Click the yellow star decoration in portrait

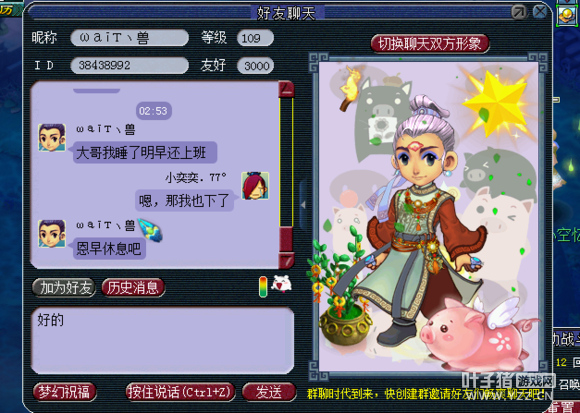(x=496, y=103)
